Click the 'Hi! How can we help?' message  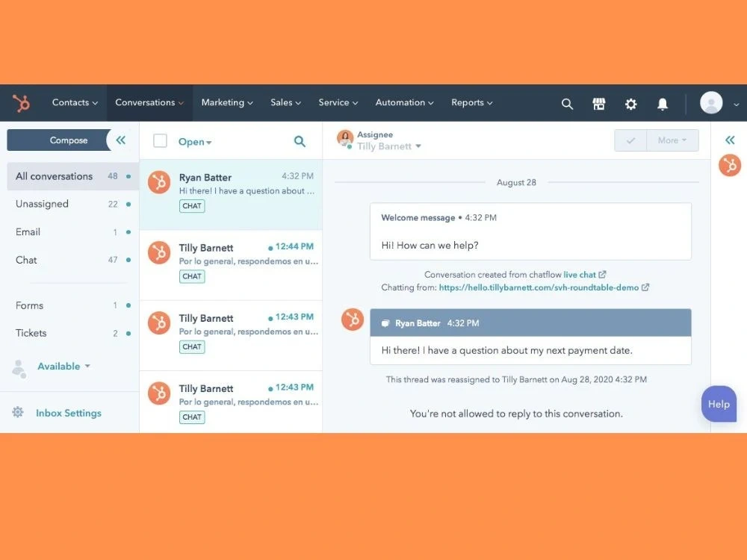tap(430, 245)
